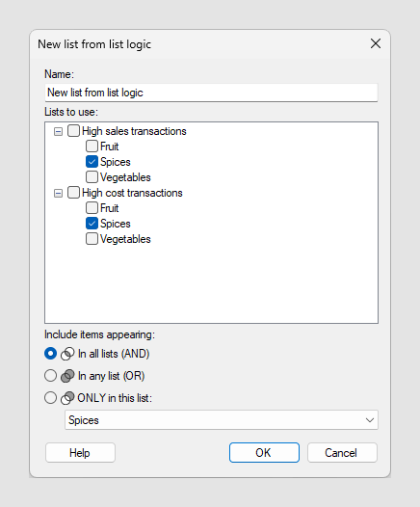Check the High sales transactions checkbox

(73, 131)
